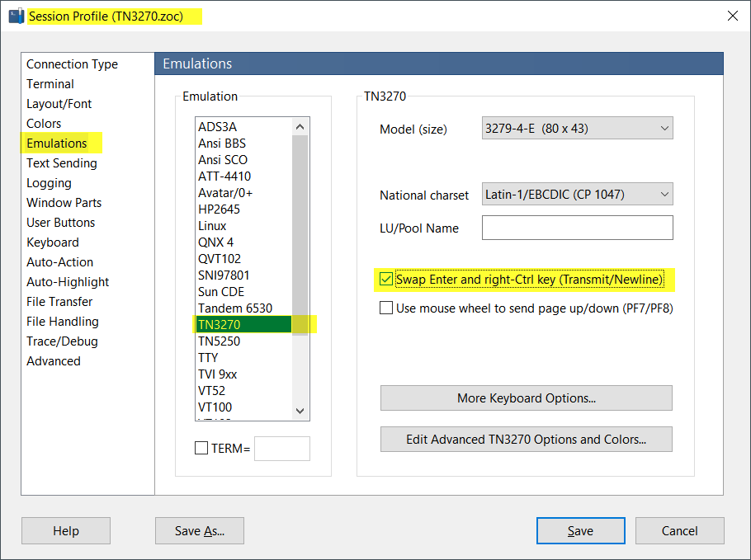Open the Terminal settings page
Image resolution: width=751 pixels, height=560 pixels.
click(x=50, y=84)
